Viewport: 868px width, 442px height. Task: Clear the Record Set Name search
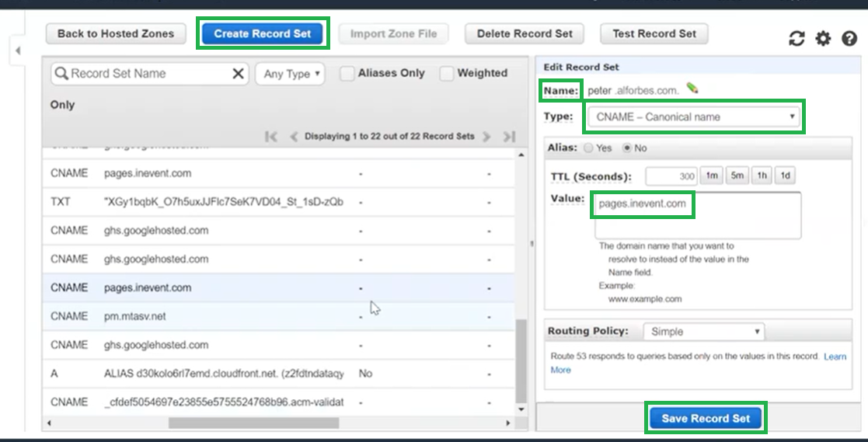pyautogui.click(x=238, y=74)
